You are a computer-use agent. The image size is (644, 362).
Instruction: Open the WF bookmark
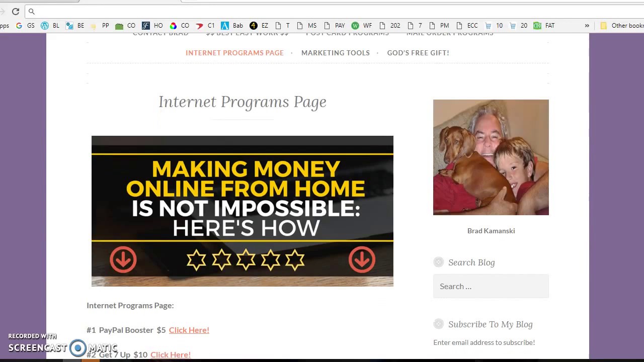(362, 25)
